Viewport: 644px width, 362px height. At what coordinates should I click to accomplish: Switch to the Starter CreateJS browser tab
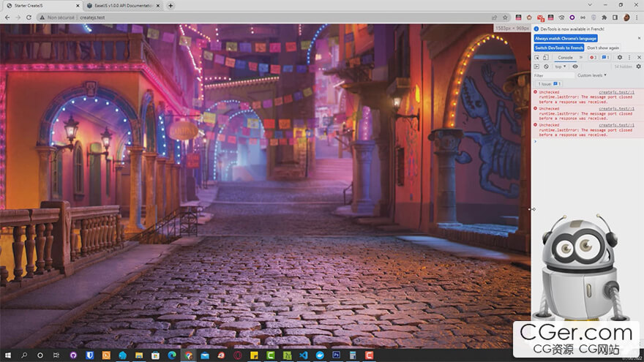coord(41,6)
